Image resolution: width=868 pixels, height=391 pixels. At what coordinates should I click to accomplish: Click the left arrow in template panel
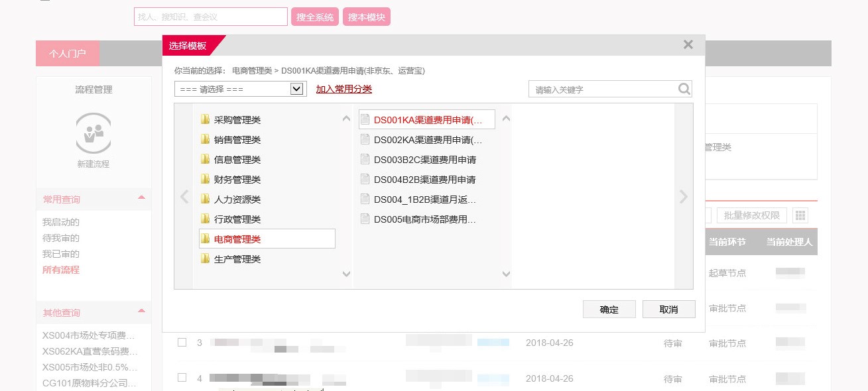pyautogui.click(x=184, y=197)
